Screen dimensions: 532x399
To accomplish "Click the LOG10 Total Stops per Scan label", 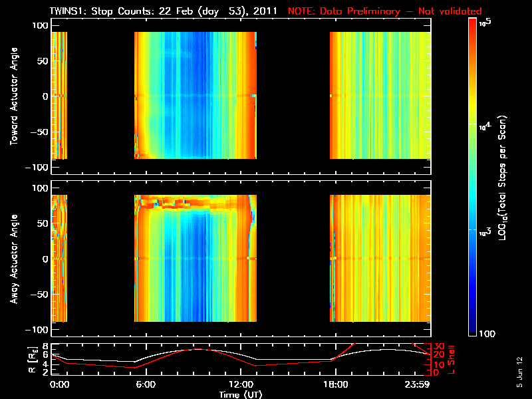I will pos(502,178).
